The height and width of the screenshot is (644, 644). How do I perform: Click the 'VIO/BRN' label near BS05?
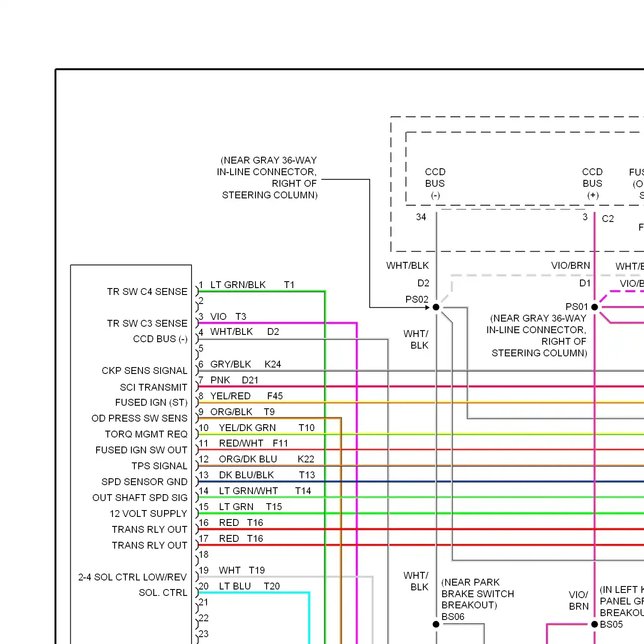coord(578,600)
